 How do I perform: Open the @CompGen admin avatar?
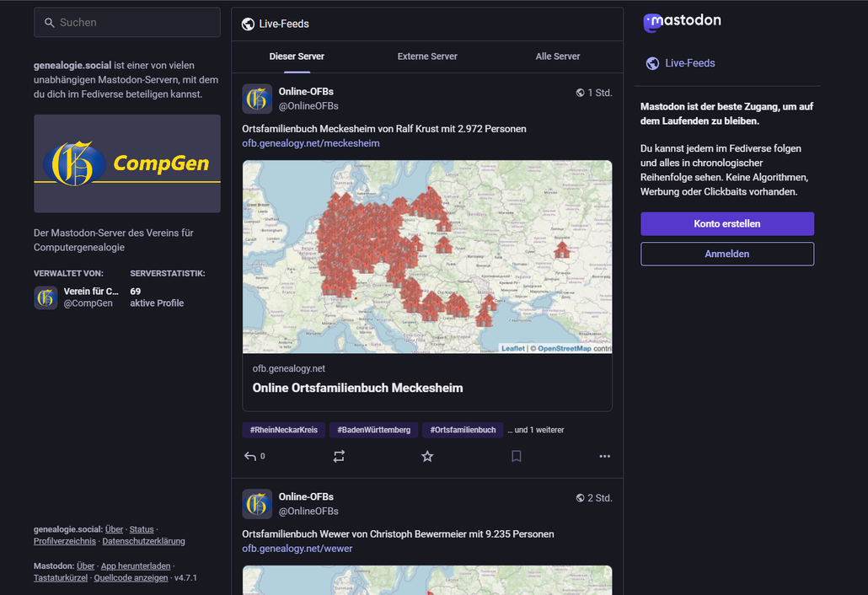[x=46, y=297]
